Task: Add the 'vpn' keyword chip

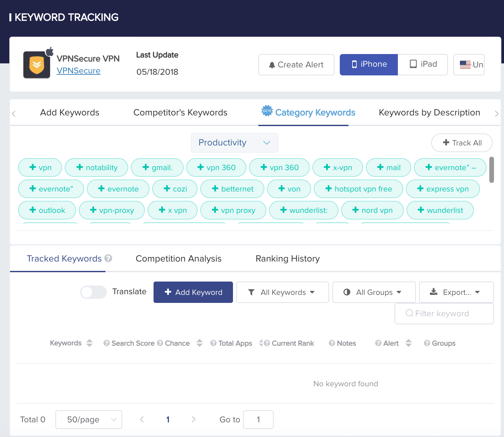Action: pos(40,167)
